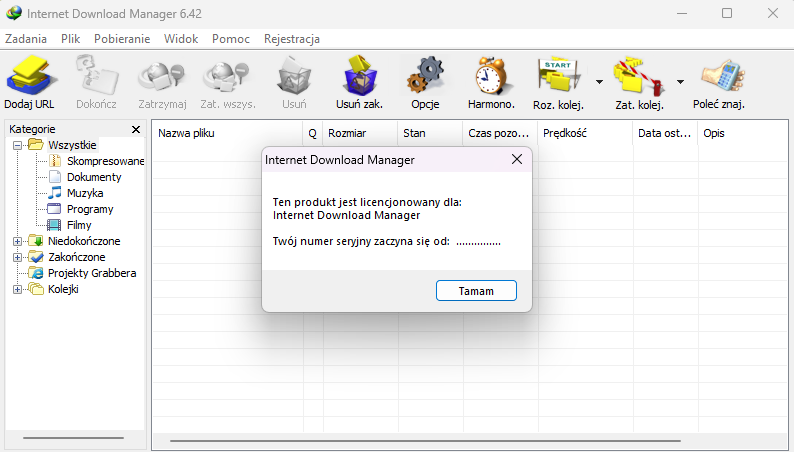Click the Filmy film strip icon
The width and height of the screenshot is (794, 452).
54,225
